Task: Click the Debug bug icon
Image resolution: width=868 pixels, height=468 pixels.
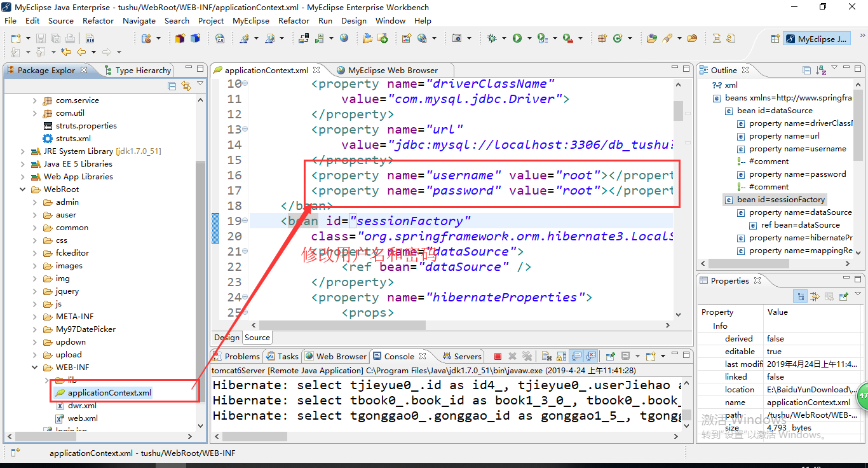Action: (492, 38)
